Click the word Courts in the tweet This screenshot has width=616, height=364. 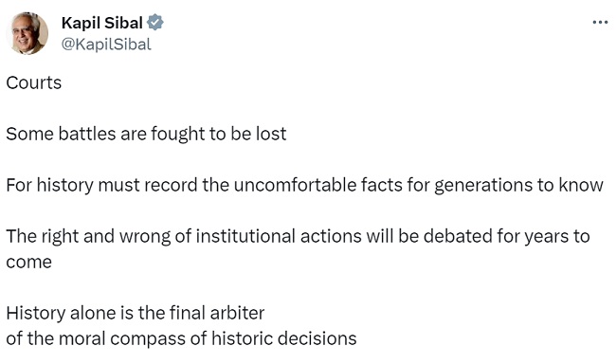[x=34, y=82]
